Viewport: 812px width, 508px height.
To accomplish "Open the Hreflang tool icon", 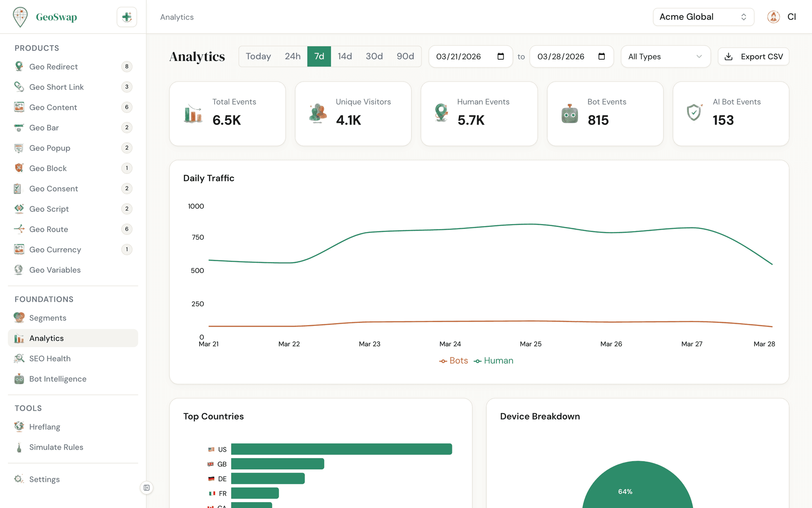I will (19, 427).
